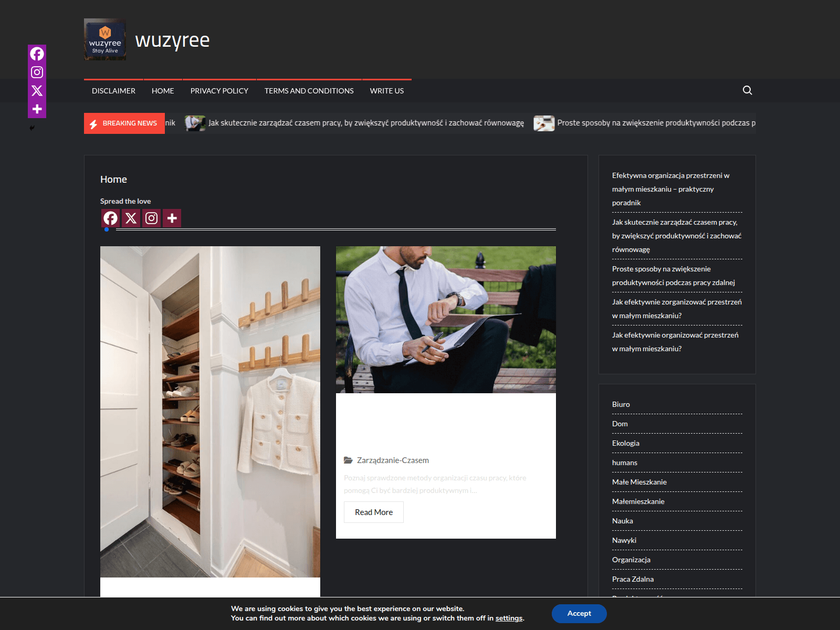
Task: Open the search magnifier icon in the navigation
Action: pos(748,90)
